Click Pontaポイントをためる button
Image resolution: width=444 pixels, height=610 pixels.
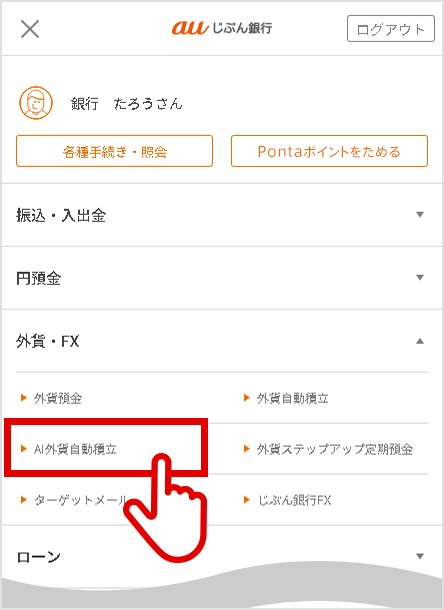(329, 151)
